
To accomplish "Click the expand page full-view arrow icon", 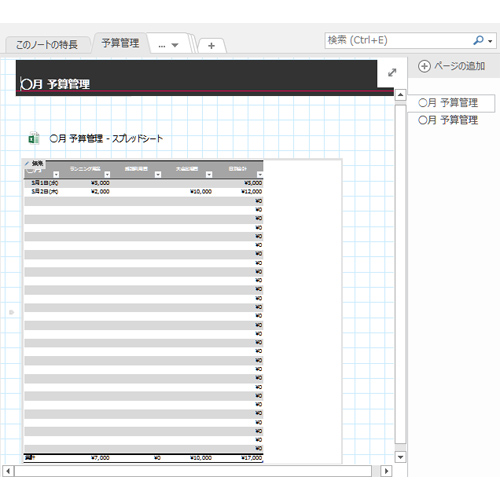I will (x=392, y=72).
